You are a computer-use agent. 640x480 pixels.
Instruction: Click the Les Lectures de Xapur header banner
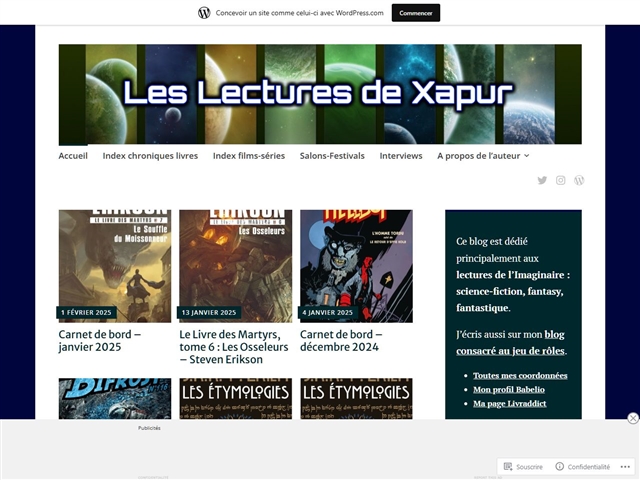click(320, 94)
